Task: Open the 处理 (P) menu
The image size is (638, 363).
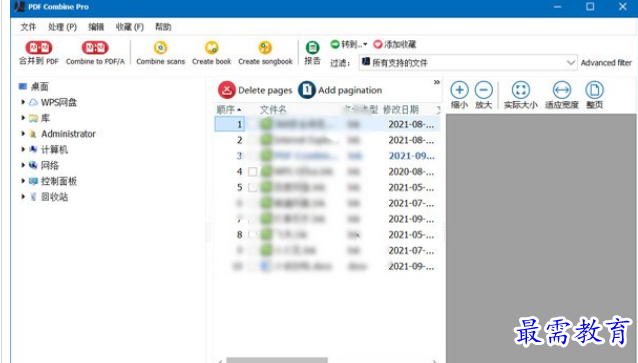Action: point(62,27)
